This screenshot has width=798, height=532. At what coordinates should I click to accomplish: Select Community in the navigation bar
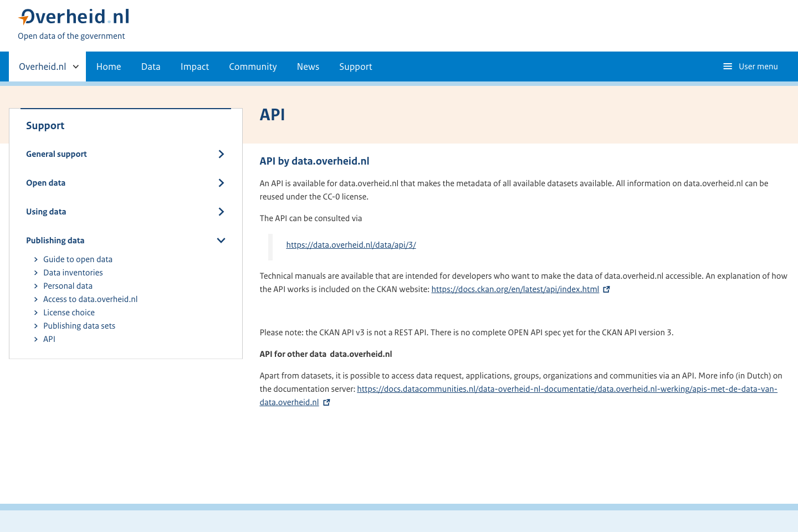point(253,66)
